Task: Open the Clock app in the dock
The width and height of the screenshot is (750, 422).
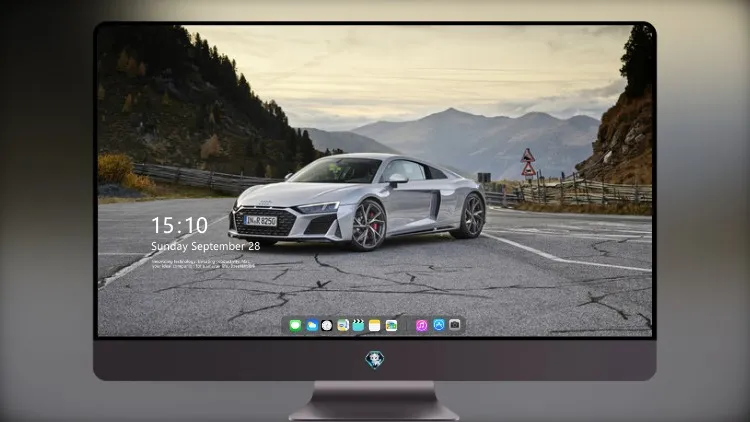Action: pos(327,326)
